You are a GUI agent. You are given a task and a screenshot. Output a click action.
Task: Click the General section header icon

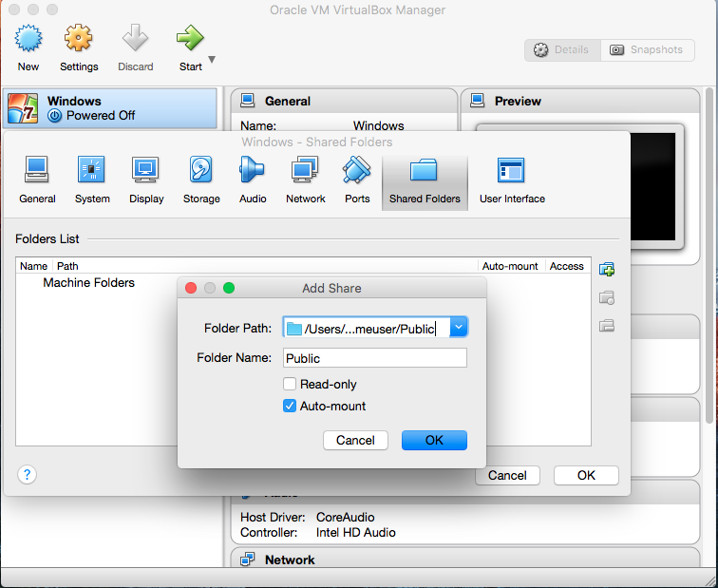[248, 101]
